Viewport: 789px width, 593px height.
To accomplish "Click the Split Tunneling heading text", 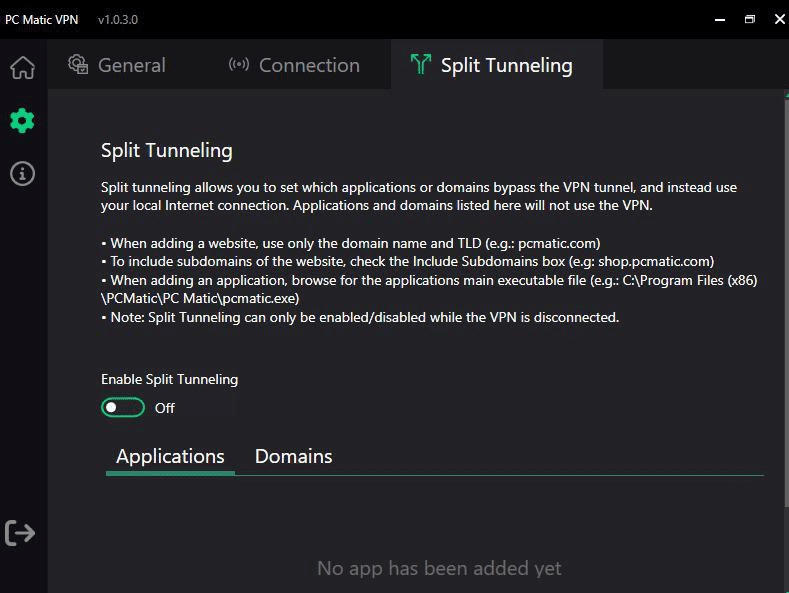I will coord(167,151).
